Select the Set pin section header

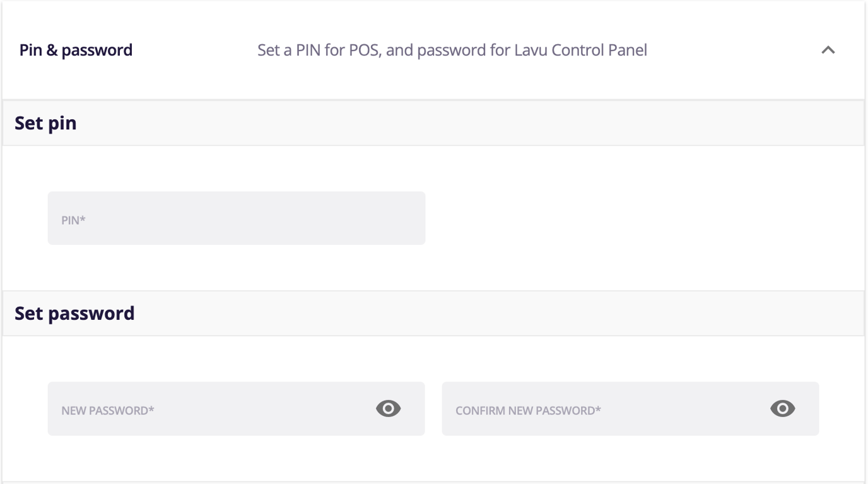[45, 123]
